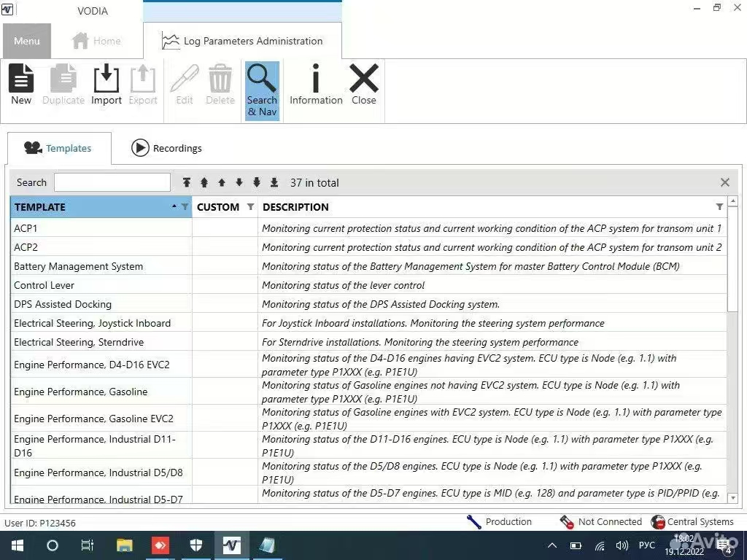Select Electrical Steering, Sterndrive row

[368, 342]
